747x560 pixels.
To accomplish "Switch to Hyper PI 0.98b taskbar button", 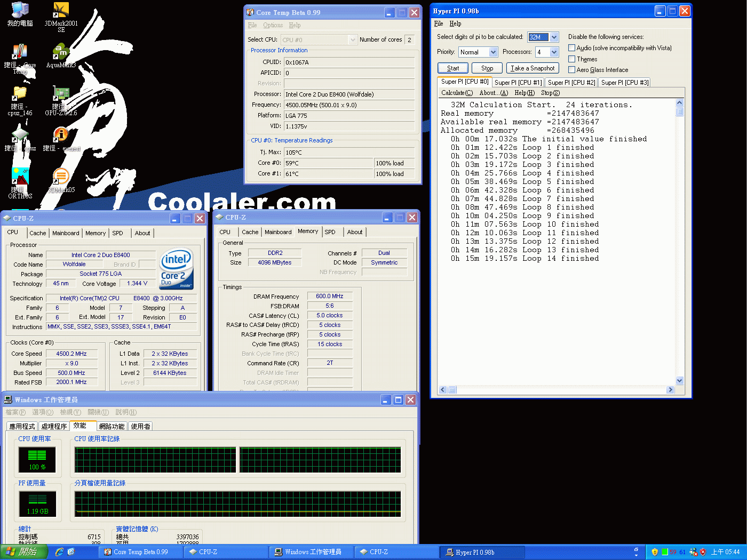I will point(482,552).
